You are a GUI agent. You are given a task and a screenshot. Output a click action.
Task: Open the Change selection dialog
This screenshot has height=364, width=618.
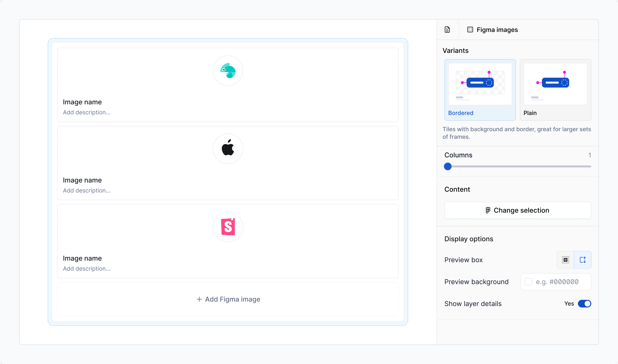517,210
